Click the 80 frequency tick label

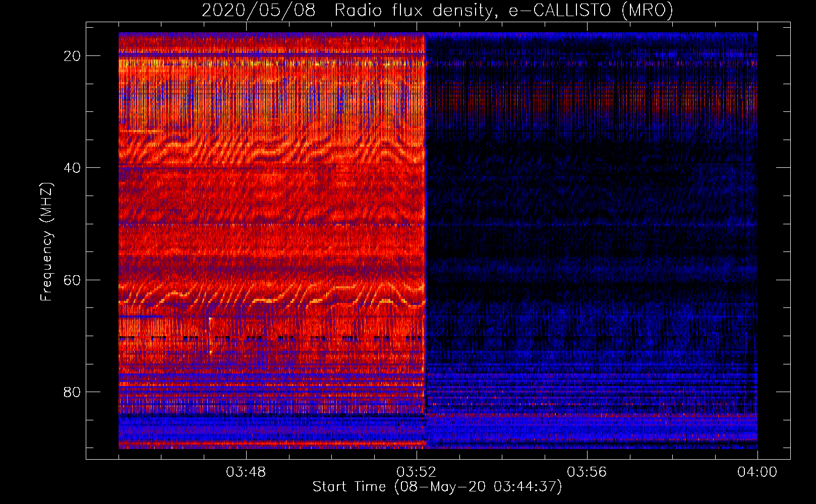(x=73, y=392)
